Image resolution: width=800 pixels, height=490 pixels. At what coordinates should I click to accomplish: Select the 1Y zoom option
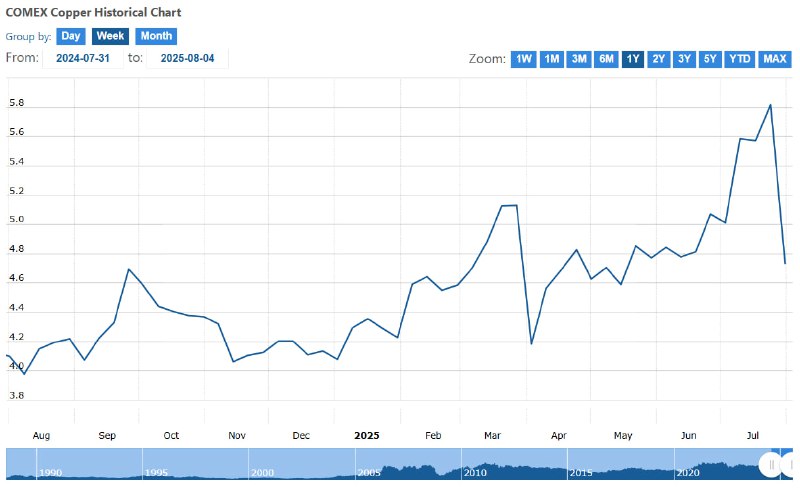[x=633, y=59]
